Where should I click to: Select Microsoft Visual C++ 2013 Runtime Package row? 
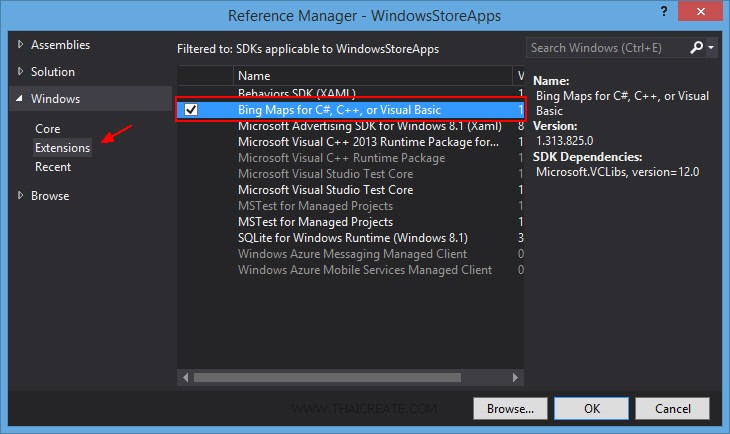tap(350, 142)
